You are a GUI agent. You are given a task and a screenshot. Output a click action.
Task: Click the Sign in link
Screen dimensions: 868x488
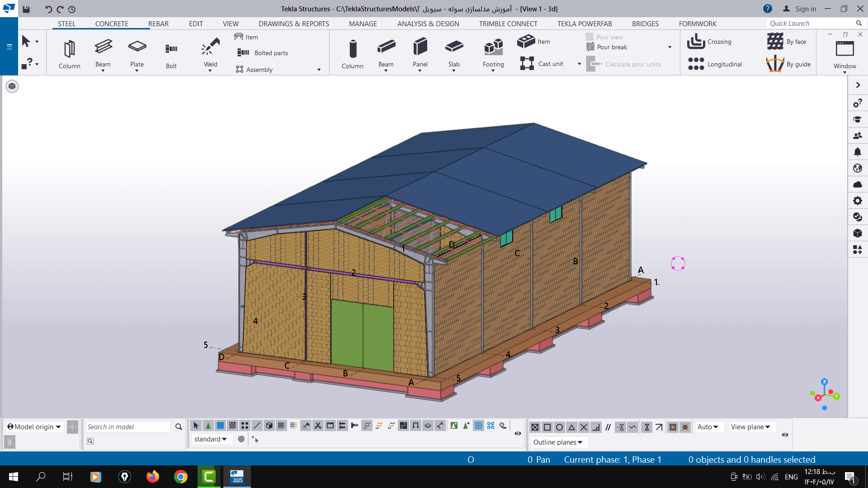(x=805, y=9)
